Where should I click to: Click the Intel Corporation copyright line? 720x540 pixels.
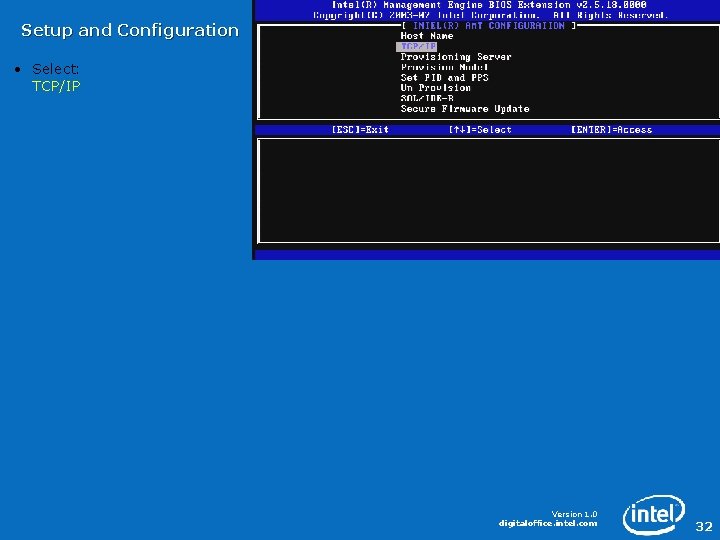489,15
